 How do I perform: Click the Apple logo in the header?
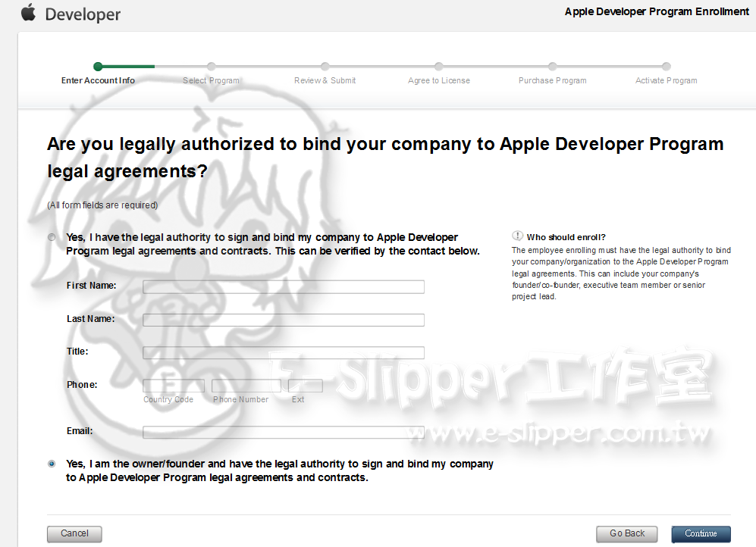(29, 13)
